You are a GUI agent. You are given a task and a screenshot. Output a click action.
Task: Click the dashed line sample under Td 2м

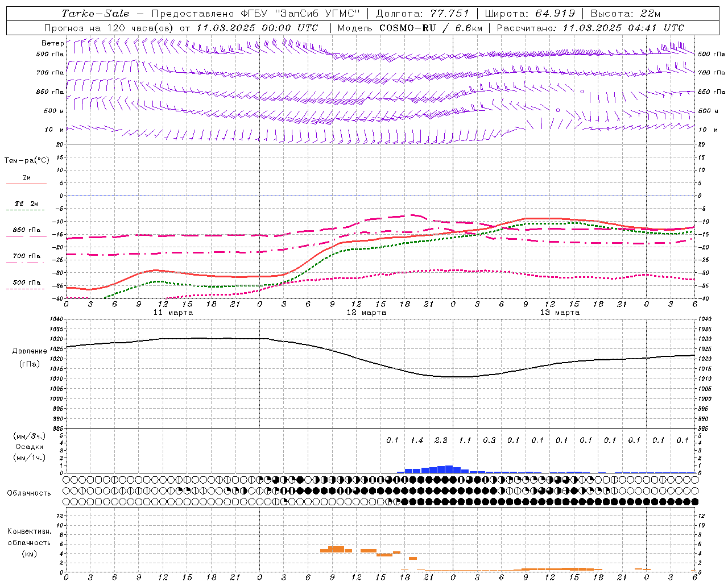point(26,210)
